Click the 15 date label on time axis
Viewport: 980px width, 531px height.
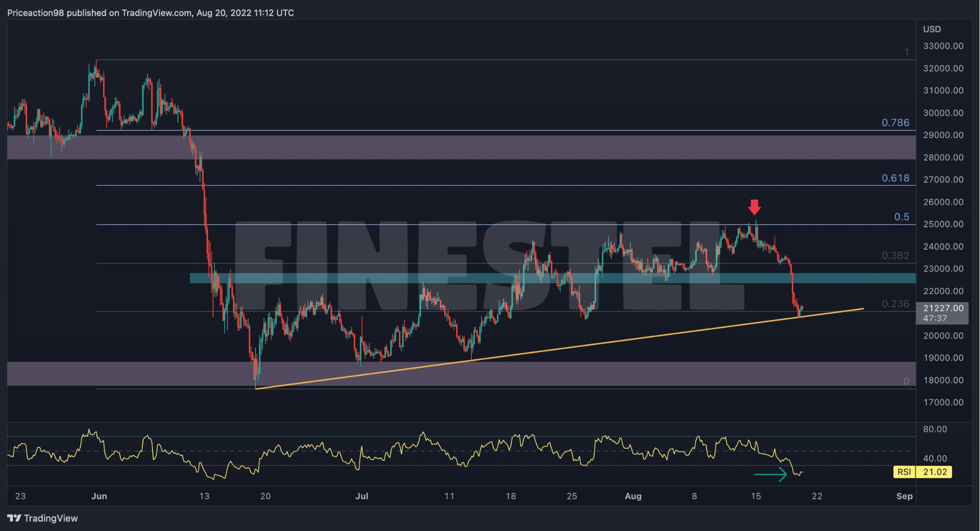[756, 496]
